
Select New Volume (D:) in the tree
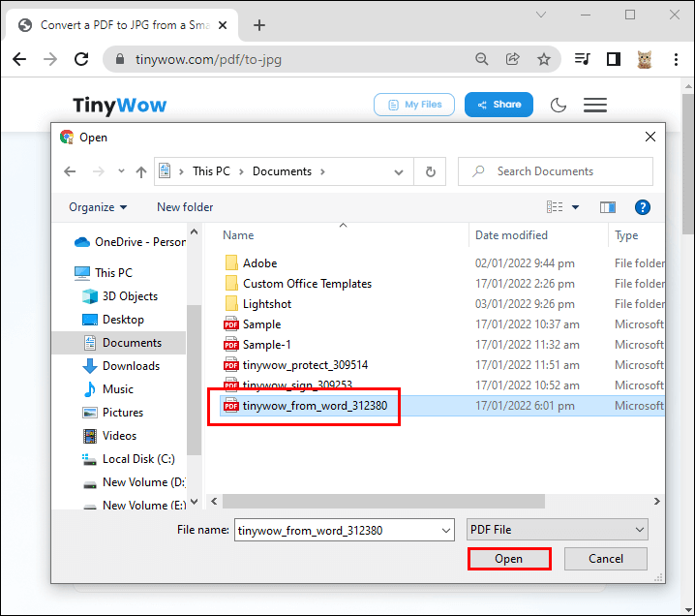(x=134, y=482)
